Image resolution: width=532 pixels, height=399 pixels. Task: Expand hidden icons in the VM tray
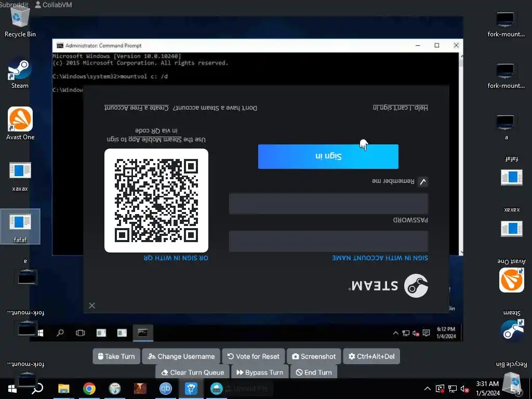coord(395,333)
